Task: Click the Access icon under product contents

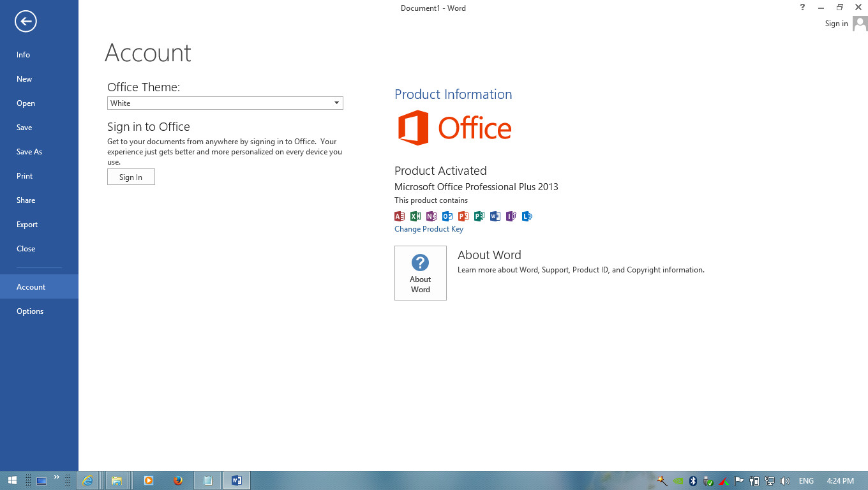Action: [400, 216]
